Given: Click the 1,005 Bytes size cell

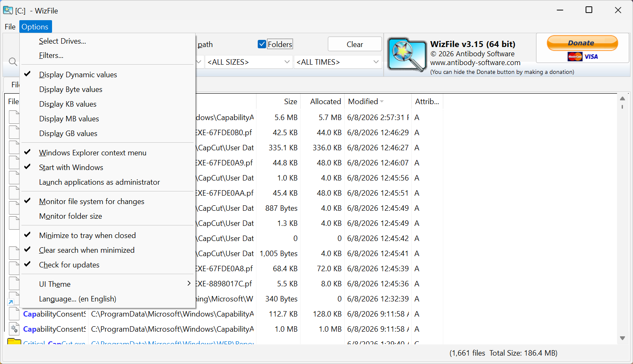Looking at the screenshot, I should pyautogui.click(x=278, y=254).
